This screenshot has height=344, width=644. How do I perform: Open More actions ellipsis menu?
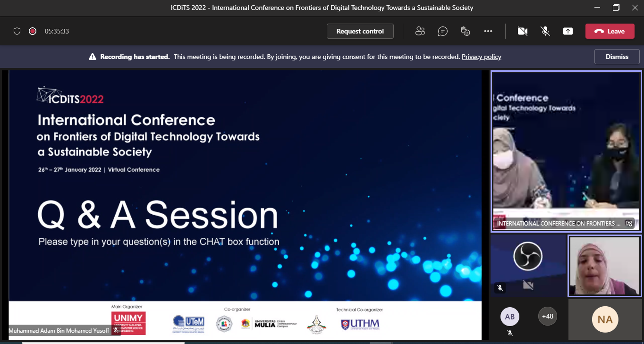[488, 31]
